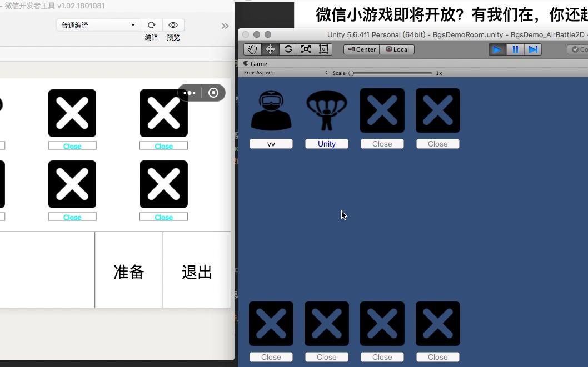Click the Center pivot button
588x367 pixels.
(361, 49)
